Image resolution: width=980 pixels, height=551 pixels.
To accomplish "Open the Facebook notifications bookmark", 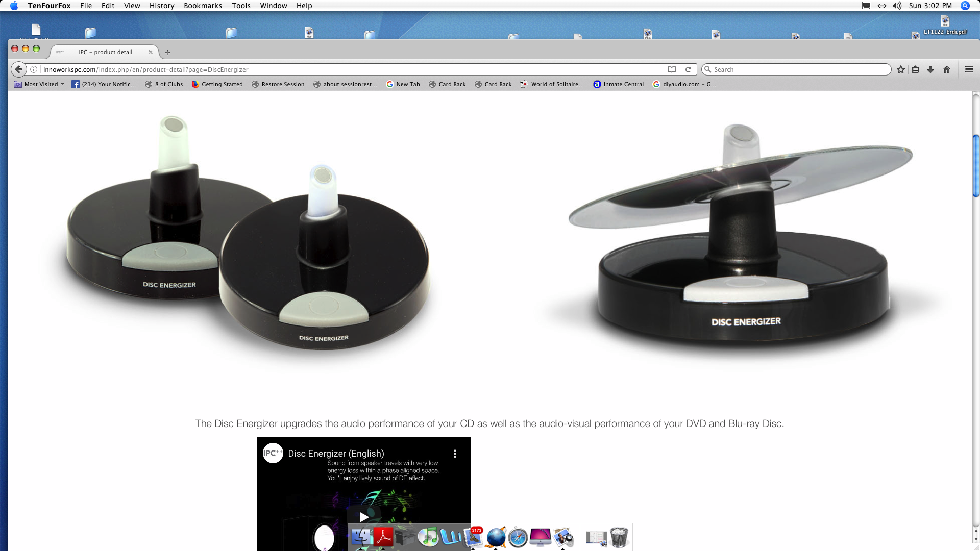I will click(104, 84).
